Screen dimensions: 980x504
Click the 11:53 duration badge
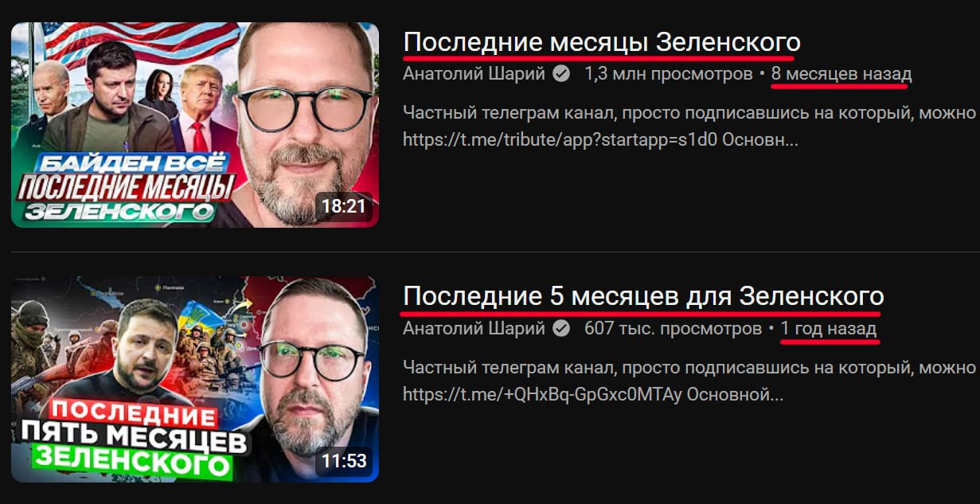pos(343,460)
